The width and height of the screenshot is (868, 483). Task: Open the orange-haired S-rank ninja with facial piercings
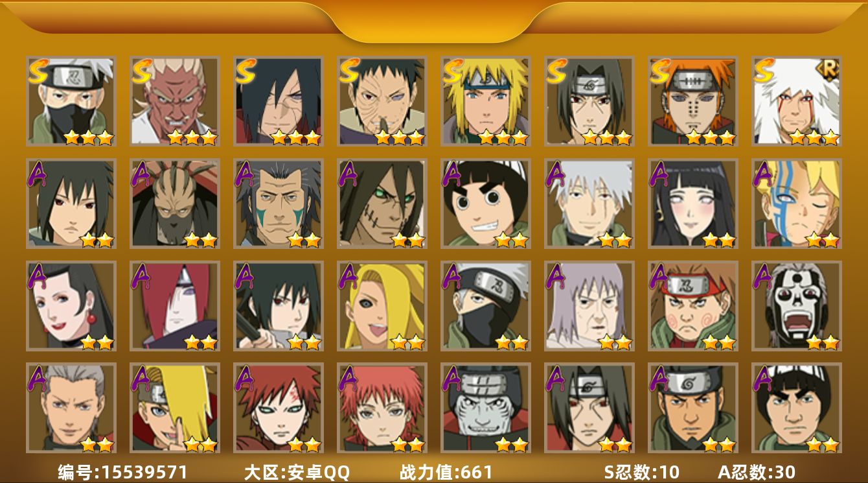693,101
